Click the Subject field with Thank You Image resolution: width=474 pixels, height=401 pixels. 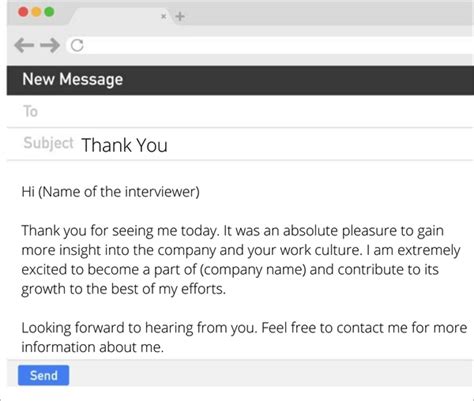tap(240, 144)
